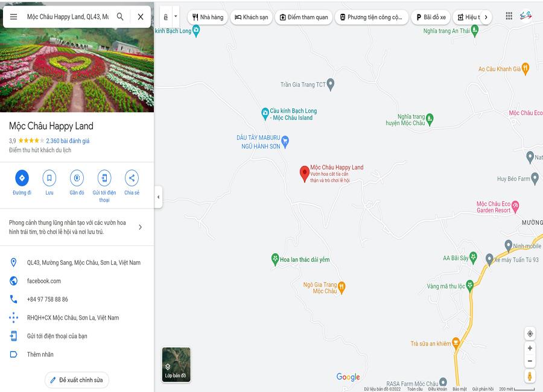Select the Khách sạn hotels filter chip
543x392 pixels.
click(x=252, y=17)
